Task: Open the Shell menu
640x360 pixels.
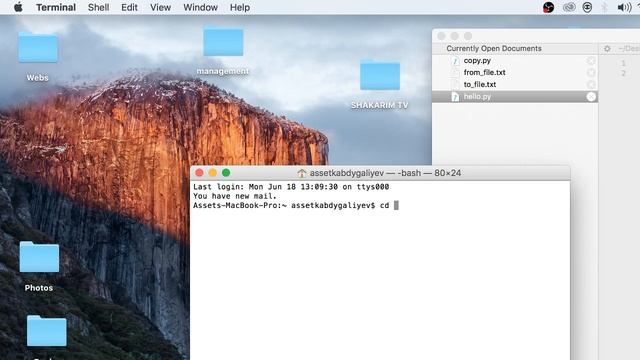Action: pos(98,7)
